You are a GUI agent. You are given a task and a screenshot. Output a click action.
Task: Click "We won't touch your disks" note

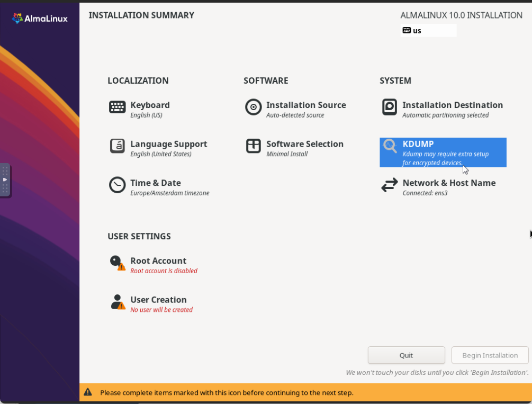pos(437,372)
